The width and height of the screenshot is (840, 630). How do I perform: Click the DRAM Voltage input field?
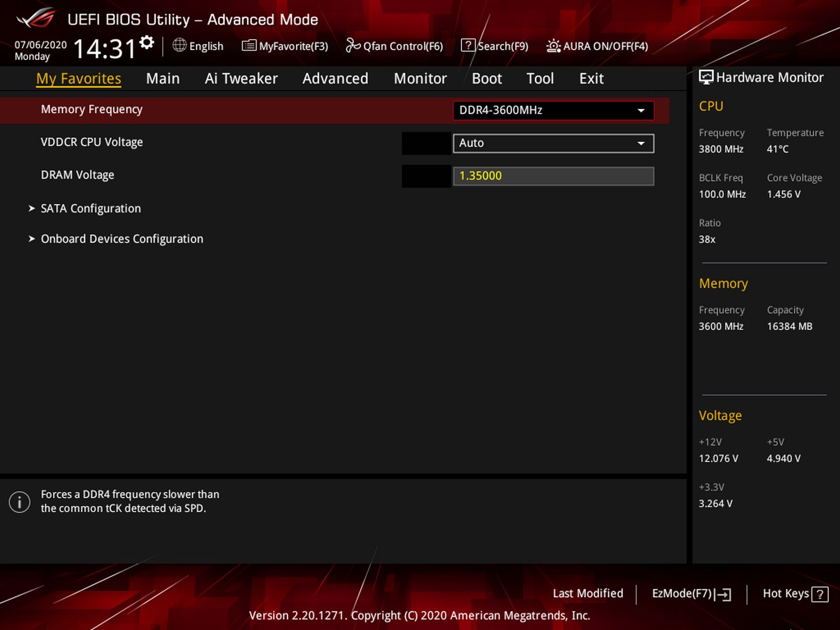(x=553, y=176)
